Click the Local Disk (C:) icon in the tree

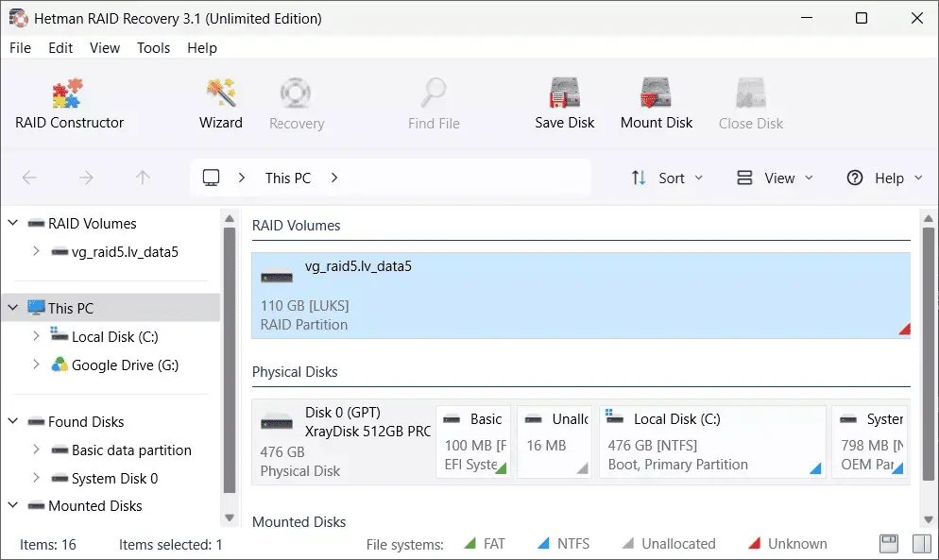[x=59, y=334]
